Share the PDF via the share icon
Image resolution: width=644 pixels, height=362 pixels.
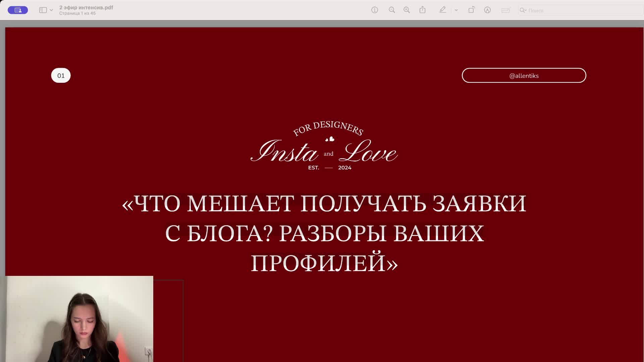coord(422,10)
